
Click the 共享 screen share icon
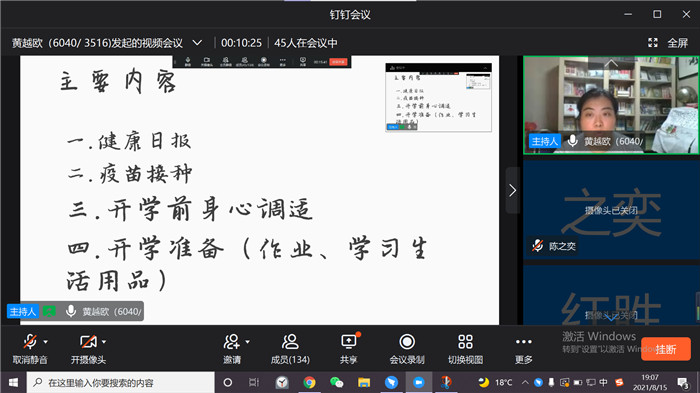348,342
